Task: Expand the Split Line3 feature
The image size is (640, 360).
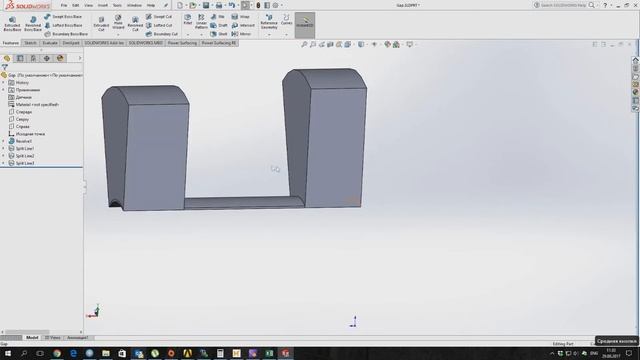Action: click(x=4, y=163)
